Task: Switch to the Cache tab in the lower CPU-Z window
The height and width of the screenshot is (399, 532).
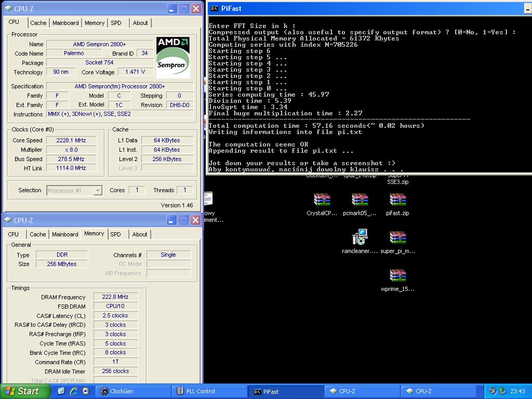Action: (37, 234)
